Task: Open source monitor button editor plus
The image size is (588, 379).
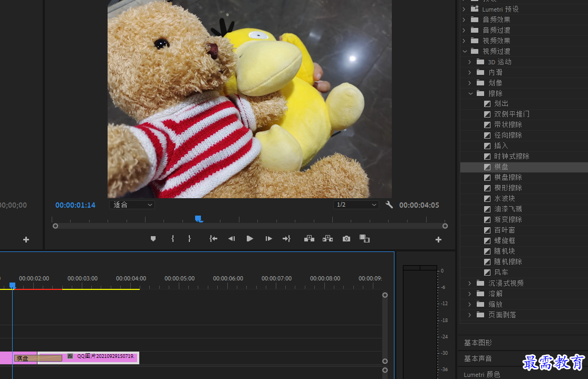Action: tap(26, 239)
